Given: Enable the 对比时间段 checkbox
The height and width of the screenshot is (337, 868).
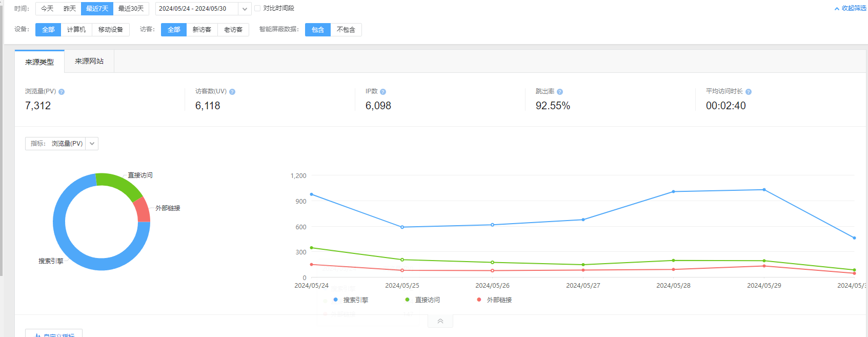Looking at the screenshot, I should tap(257, 8).
